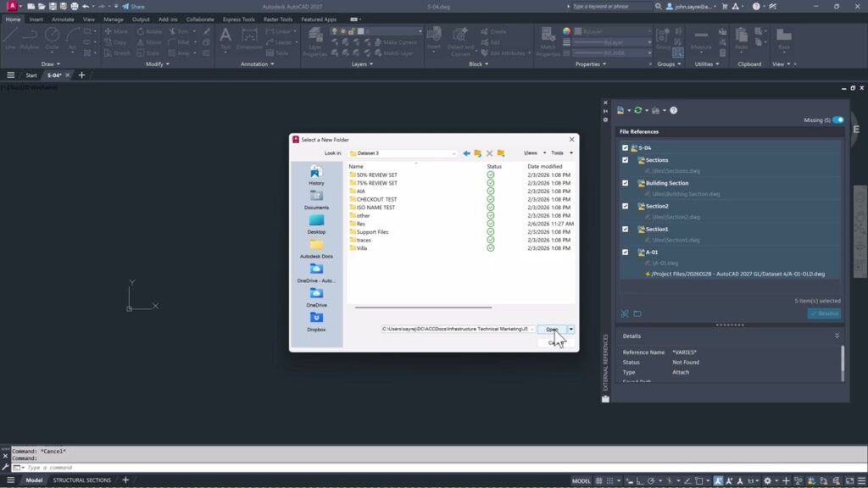This screenshot has height=488, width=868.
Task: Open the External References palette settings gear
Action: tap(605, 119)
